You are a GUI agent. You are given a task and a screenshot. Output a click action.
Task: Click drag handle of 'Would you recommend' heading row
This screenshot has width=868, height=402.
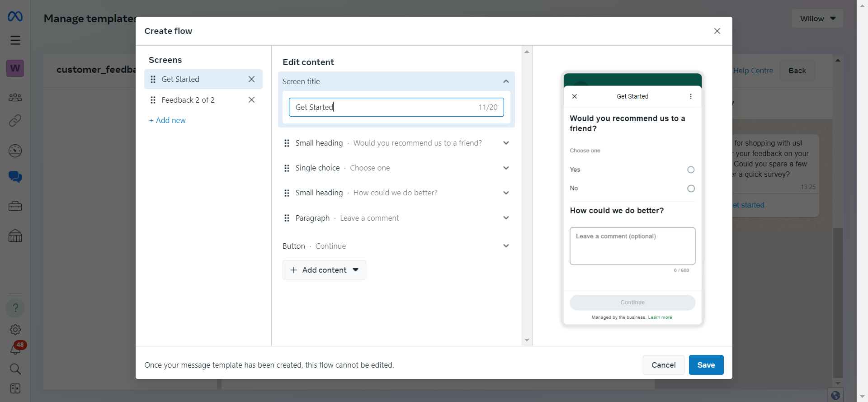(287, 143)
